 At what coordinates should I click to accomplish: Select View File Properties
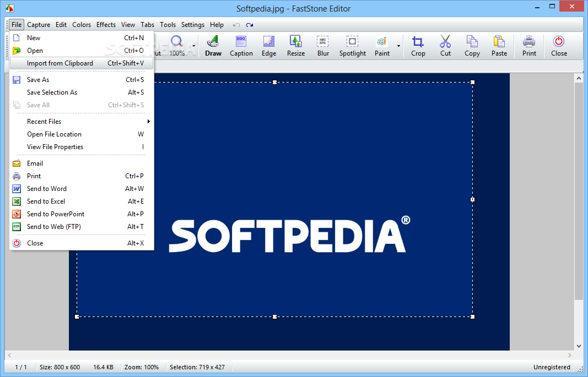pos(81,147)
